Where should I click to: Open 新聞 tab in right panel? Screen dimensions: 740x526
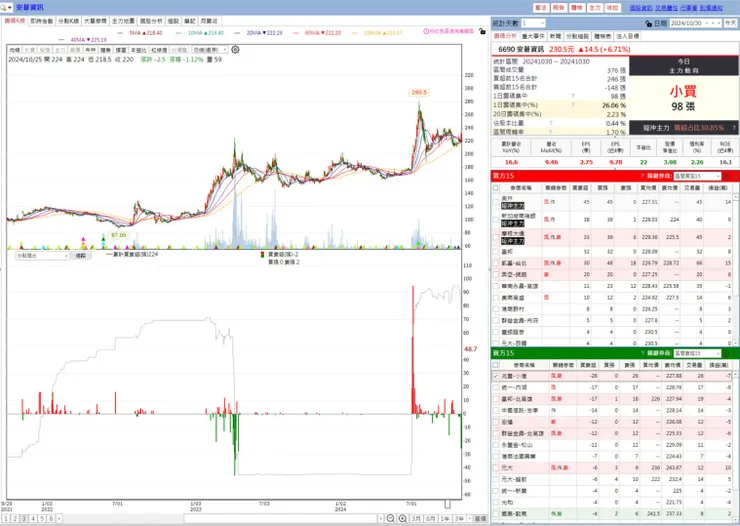point(555,36)
